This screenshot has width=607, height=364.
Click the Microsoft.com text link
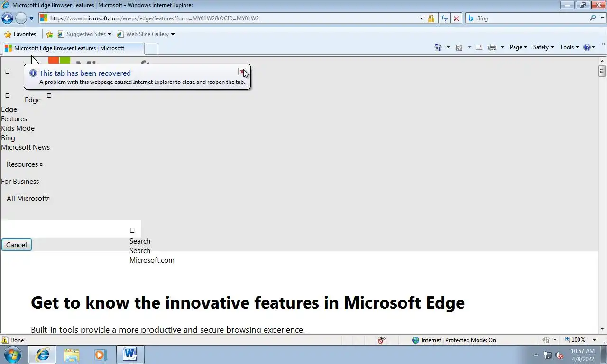click(x=152, y=260)
